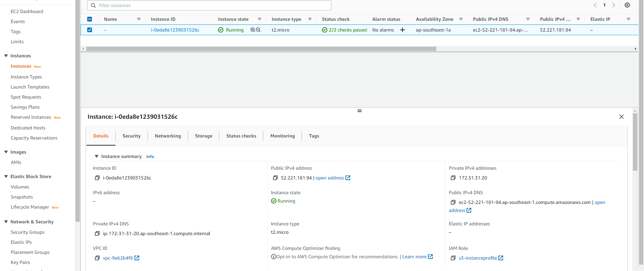
Task: Click the sidebar vertical scrollbar
Action: click(77, 111)
